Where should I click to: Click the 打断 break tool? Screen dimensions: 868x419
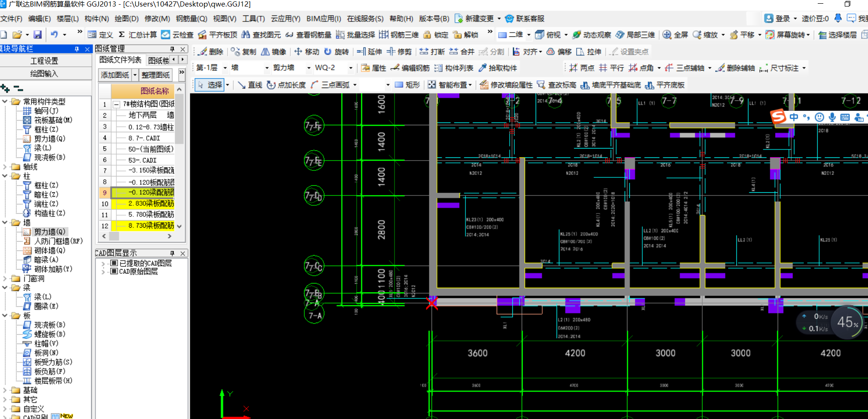point(432,51)
